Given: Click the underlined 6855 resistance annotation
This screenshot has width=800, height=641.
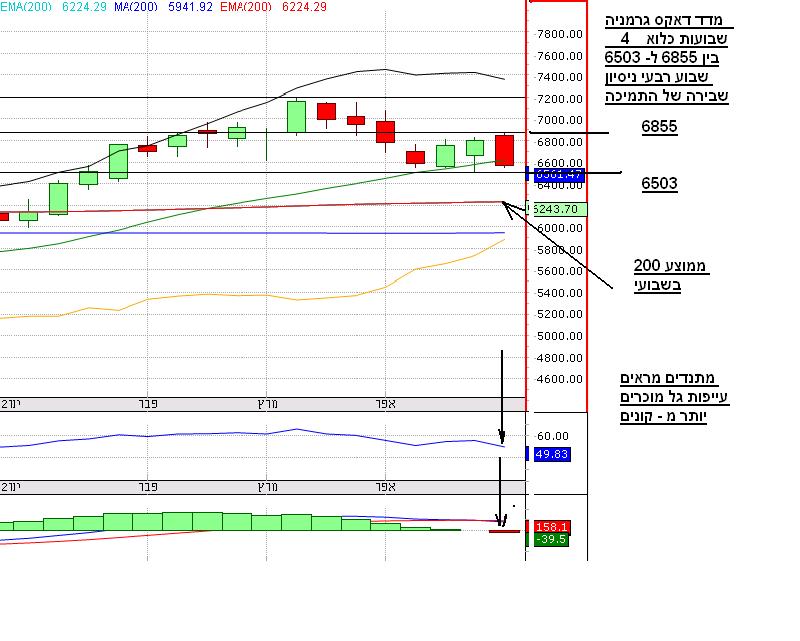Looking at the screenshot, I should [659, 128].
